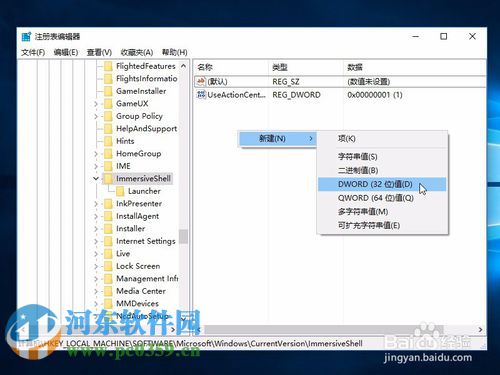Click the tree pane vertical scrollbar thumb
Viewport: 500px width, 375px height.
[x=183, y=237]
